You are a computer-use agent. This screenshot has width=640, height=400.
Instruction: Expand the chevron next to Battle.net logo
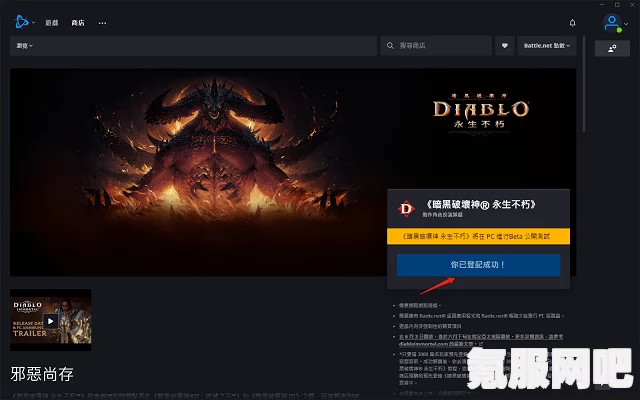pyautogui.click(x=34, y=23)
